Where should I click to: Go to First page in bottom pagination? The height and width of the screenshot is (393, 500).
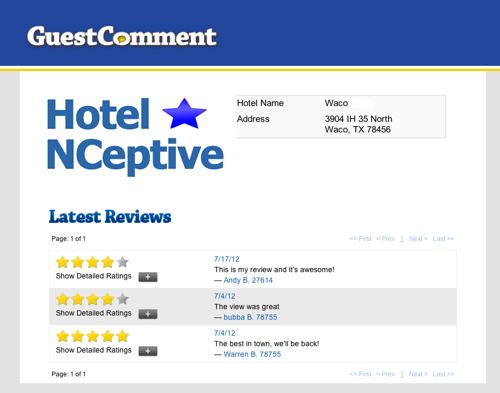pos(360,374)
